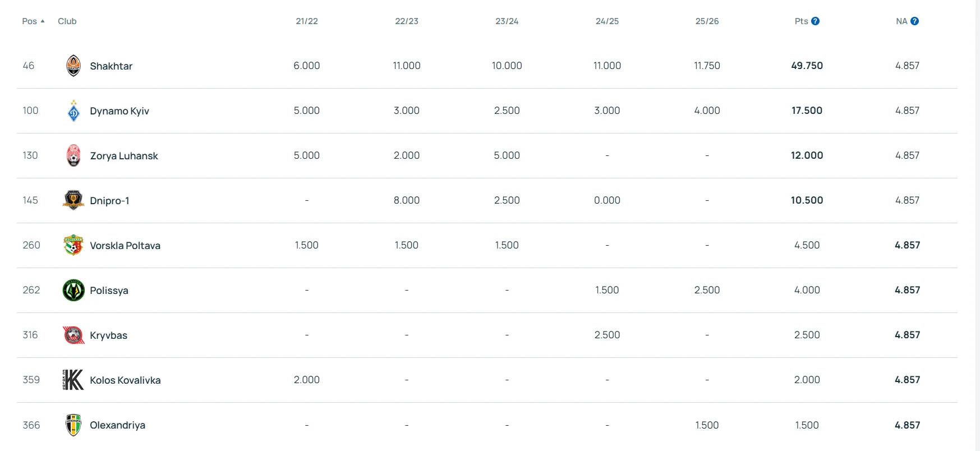
Task: Click the Dynamo Kyiv club crest
Action: point(73,111)
